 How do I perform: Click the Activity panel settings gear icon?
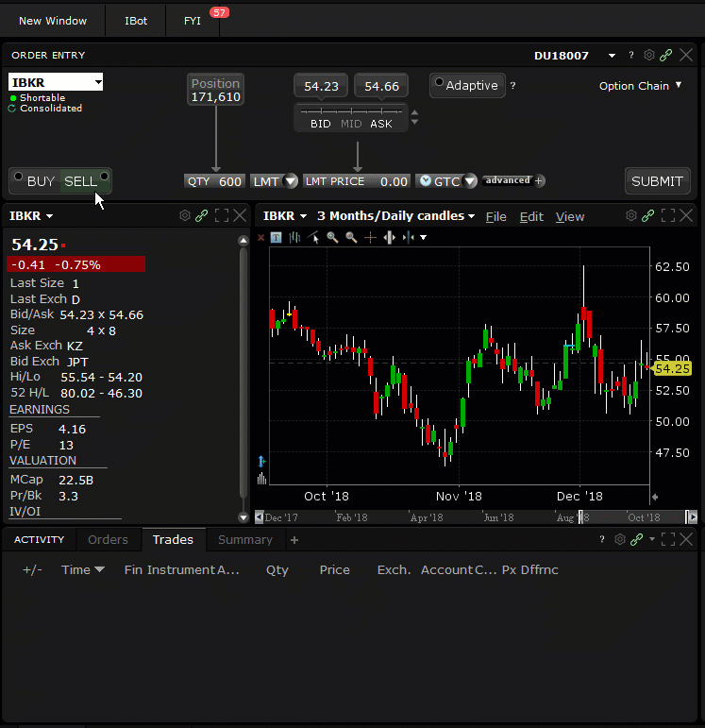pos(620,540)
